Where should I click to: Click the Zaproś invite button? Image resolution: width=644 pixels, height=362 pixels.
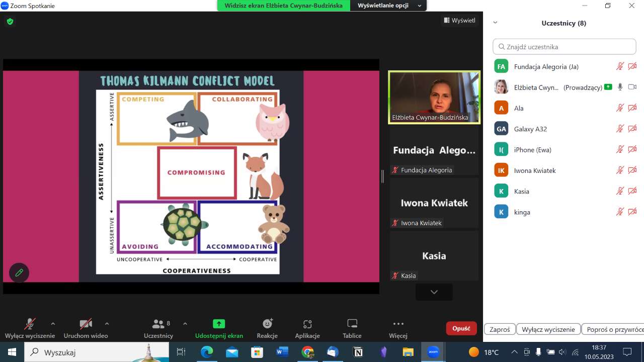tap(500, 329)
